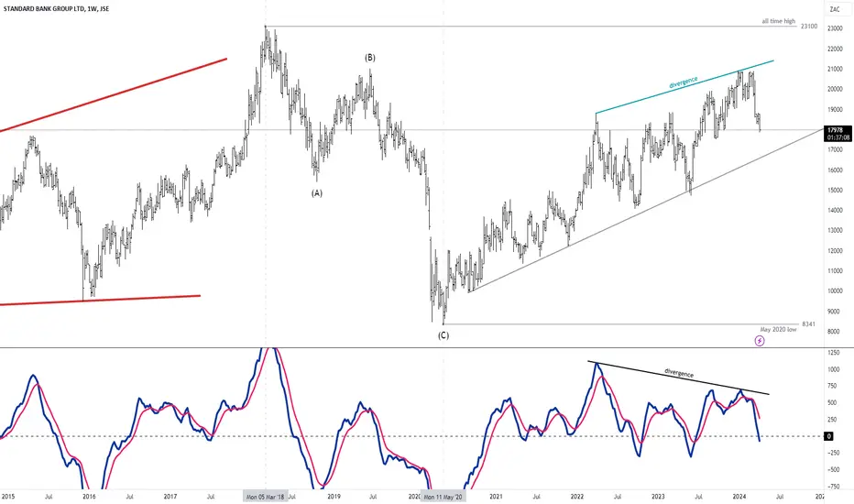The image size is (854, 504).
Task: Select the (B) wave label
Action: [370, 57]
